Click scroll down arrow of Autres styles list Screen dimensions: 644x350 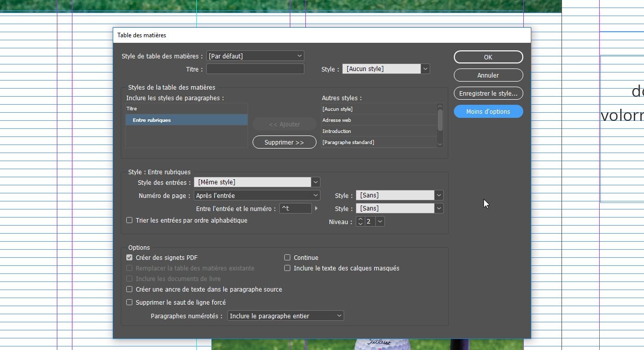(440, 145)
